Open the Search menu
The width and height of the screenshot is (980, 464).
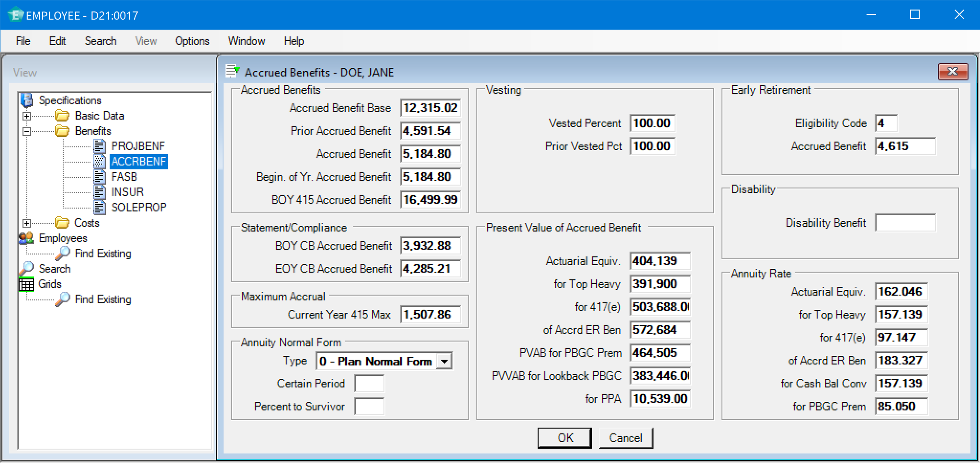pos(101,41)
